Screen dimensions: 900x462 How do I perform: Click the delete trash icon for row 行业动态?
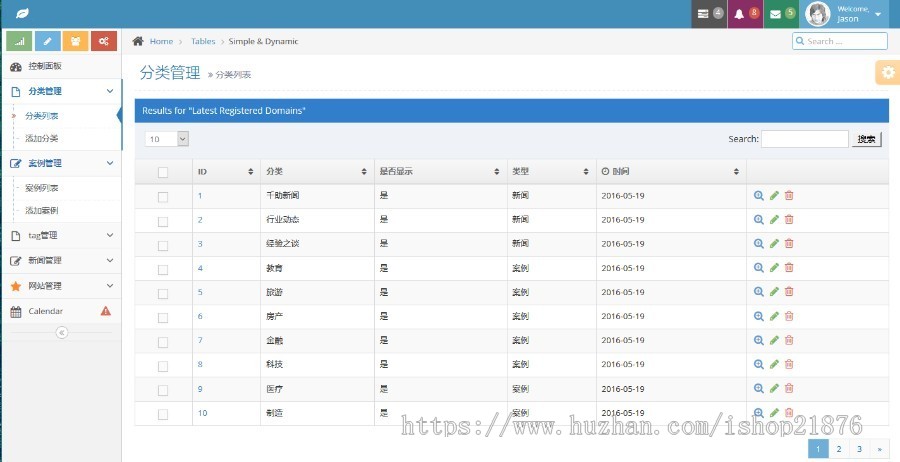click(x=789, y=220)
